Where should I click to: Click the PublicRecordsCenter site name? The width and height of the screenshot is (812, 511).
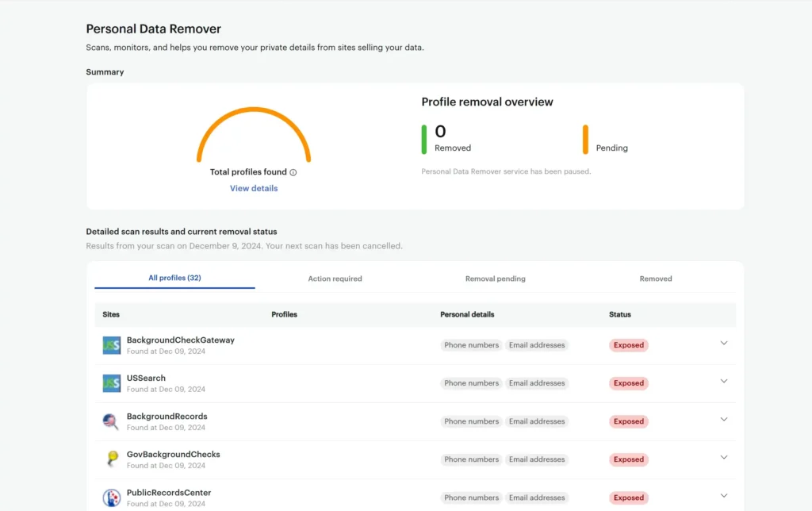169,493
